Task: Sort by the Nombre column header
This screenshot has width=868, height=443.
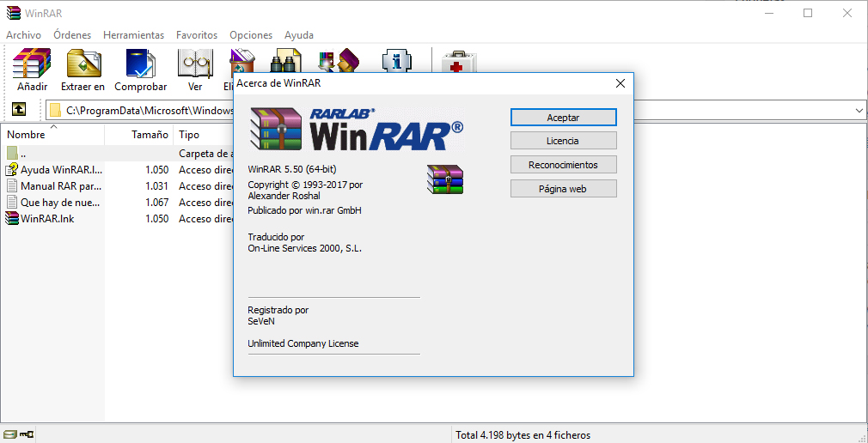Action: 52,135
